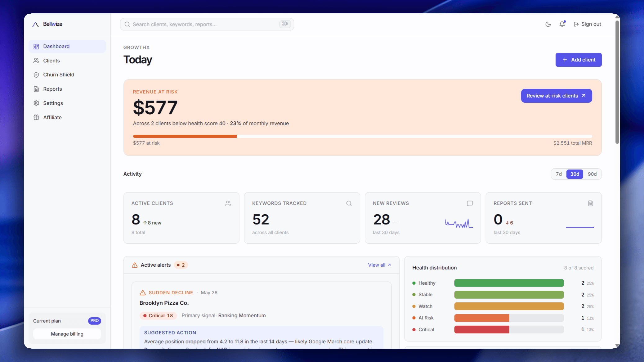Click the search magnifier icon in search bar
This screenshot has width=644, height=362.
pos(127,24)
